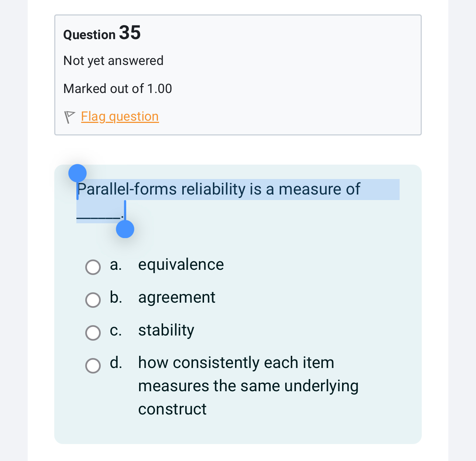This screenshot has width=476, height=461.
Task: Click the Question 35 heading
Action: 102,33
